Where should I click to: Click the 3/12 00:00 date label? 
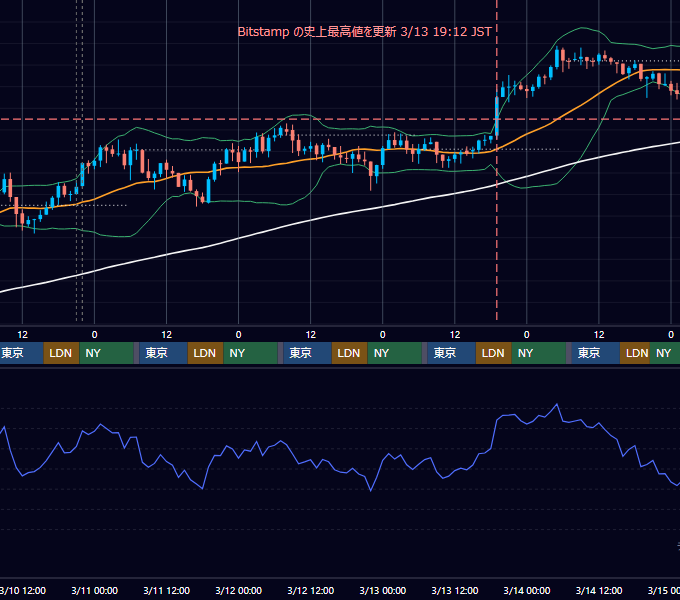pyautogui.click(x=239, y=590)
